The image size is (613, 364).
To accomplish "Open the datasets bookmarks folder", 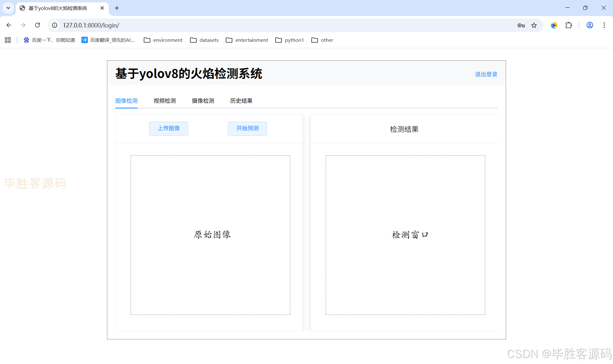I will point(204,40).
